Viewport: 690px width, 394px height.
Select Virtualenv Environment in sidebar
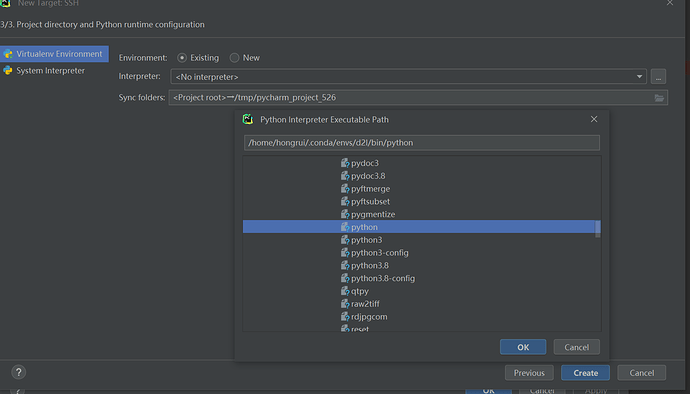tap(54, 54)
